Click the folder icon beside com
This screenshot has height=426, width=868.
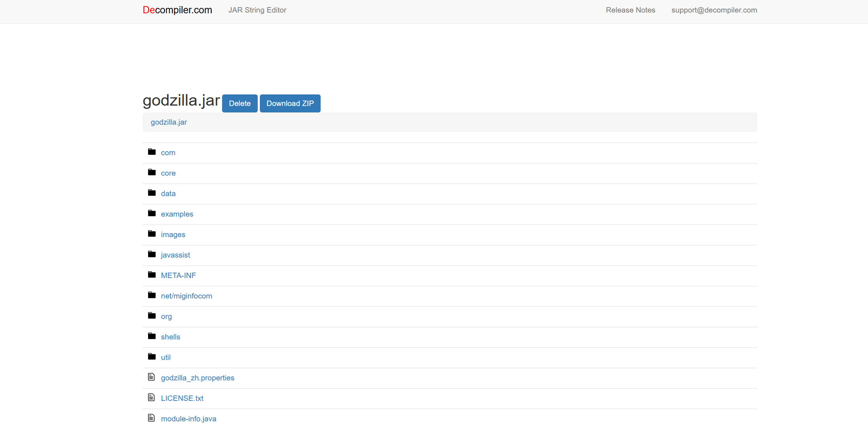pyautogui.click(x=151, y=152)
